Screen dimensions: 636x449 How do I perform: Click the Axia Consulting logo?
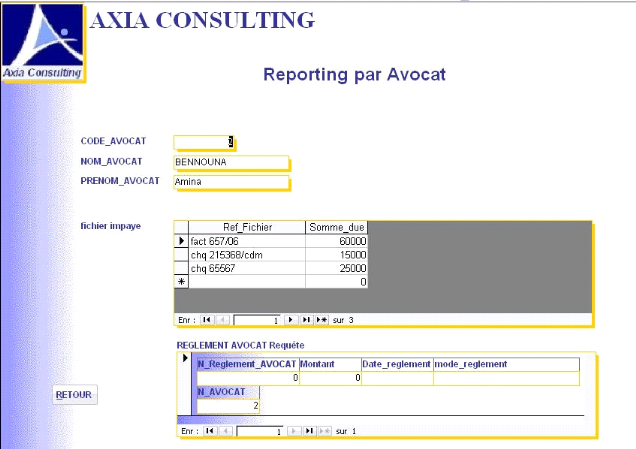point(43,41)
